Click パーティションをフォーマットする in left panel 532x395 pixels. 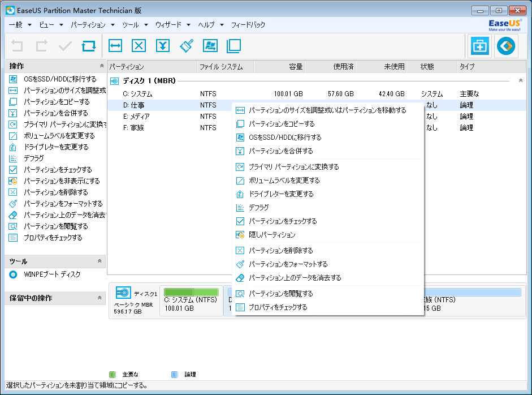coord(63,204)
